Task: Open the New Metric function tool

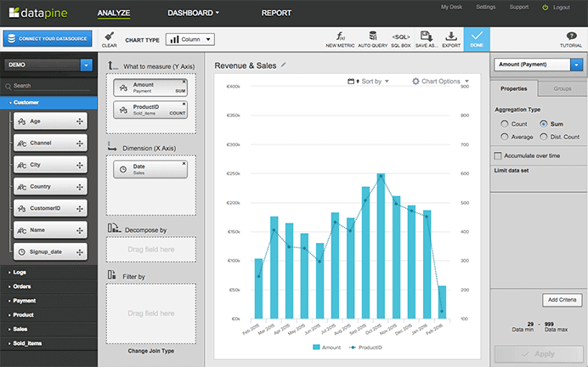Action: (340, 36)
